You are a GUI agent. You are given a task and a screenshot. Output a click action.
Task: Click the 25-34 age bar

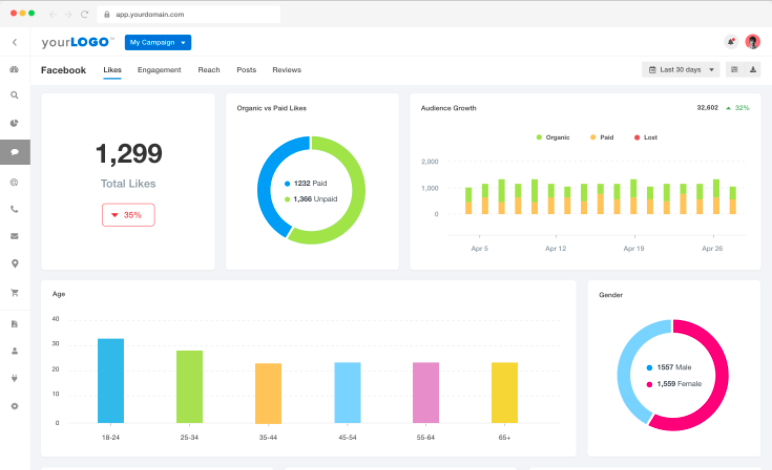pos(190,386)
